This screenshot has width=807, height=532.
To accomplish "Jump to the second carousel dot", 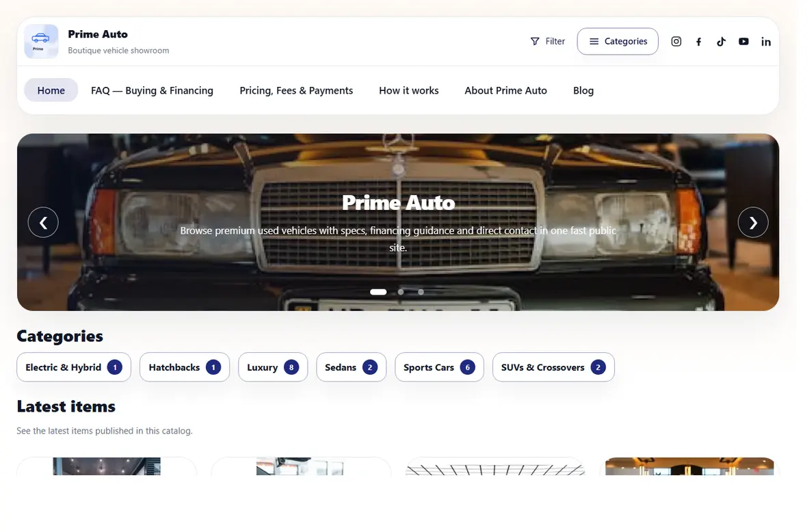I will tap(401, 292).
